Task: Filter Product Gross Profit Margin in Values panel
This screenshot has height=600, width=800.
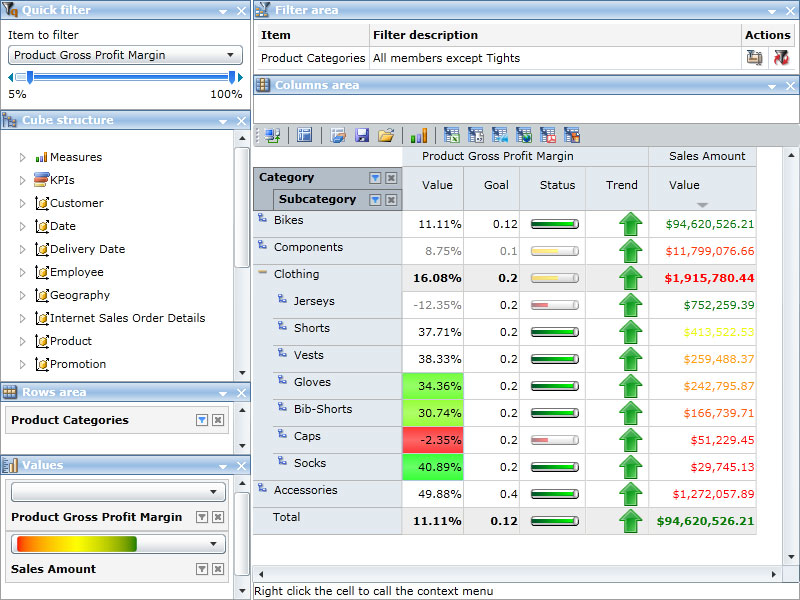Action: (x=202, y=517)
